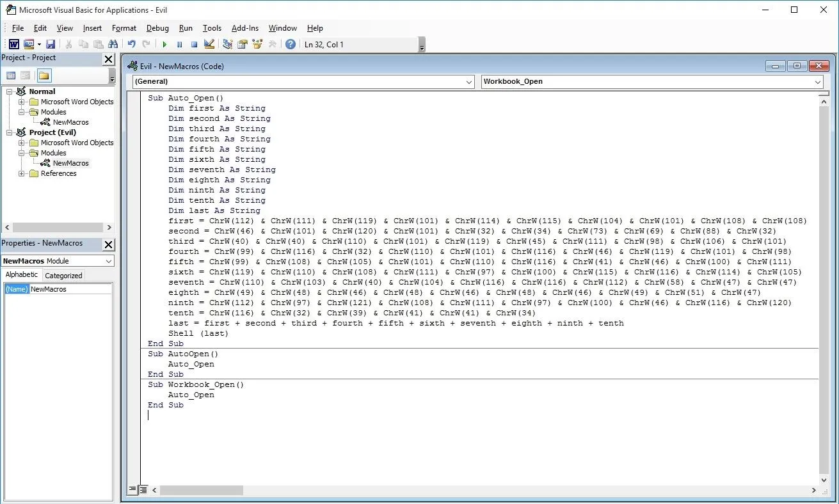This screenshot has width=839, height=504.
Task: Save the project with the floppy icon
Action: [x=51, y=44]
